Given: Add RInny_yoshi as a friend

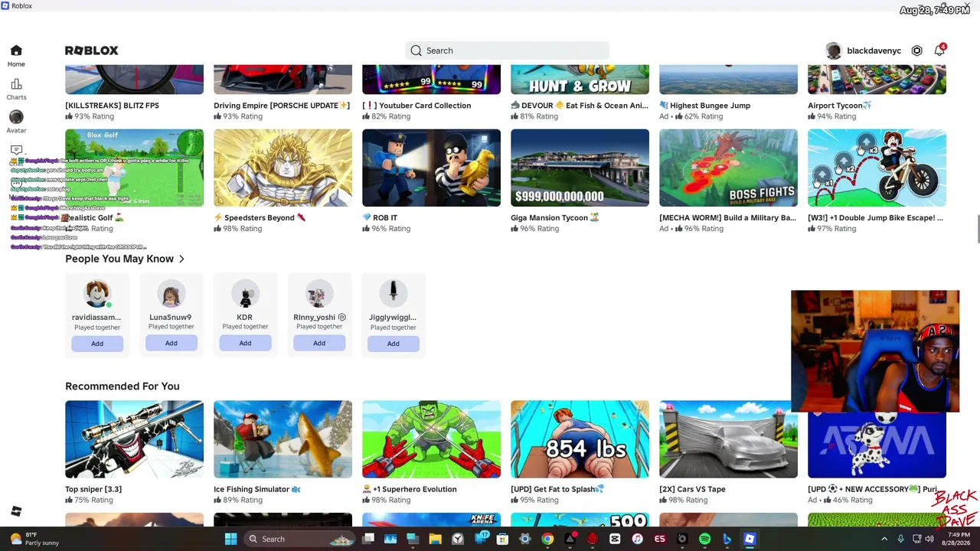Looking at the screenshot, I should pos(319,343).
